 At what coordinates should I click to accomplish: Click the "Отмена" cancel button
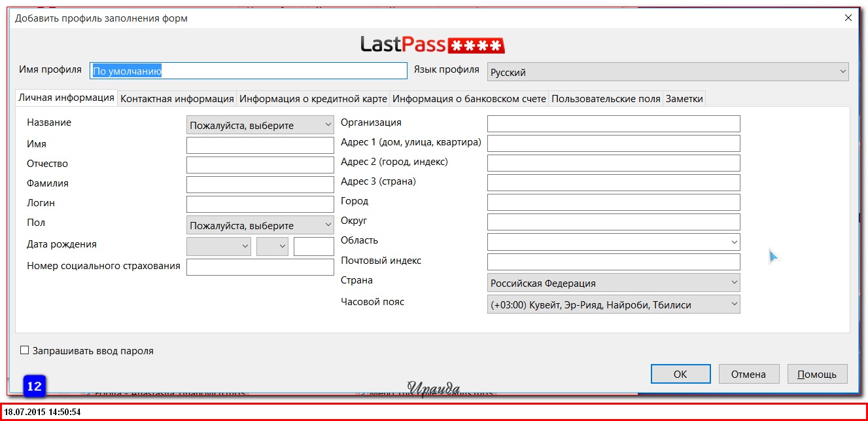(x=748, y=374)
